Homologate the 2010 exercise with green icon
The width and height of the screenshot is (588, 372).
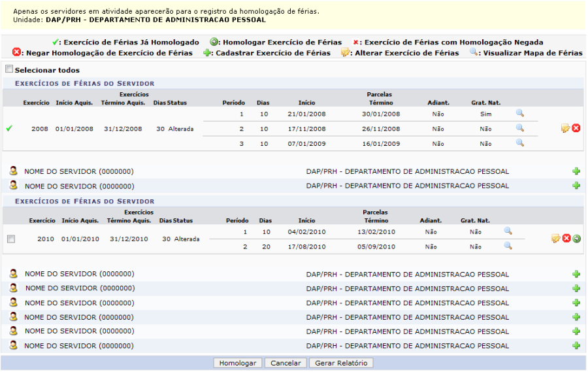pos(577,239)
